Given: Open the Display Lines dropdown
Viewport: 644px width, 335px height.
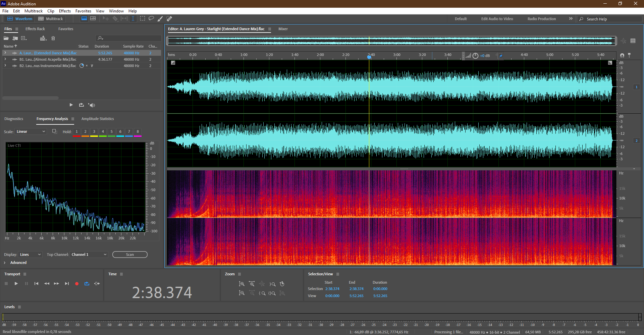Looking at the screenshot, I should coord(30,255).
